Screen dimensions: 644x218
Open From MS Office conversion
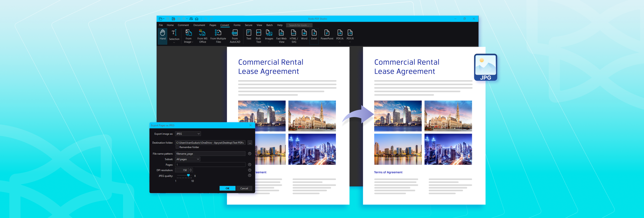202,36
